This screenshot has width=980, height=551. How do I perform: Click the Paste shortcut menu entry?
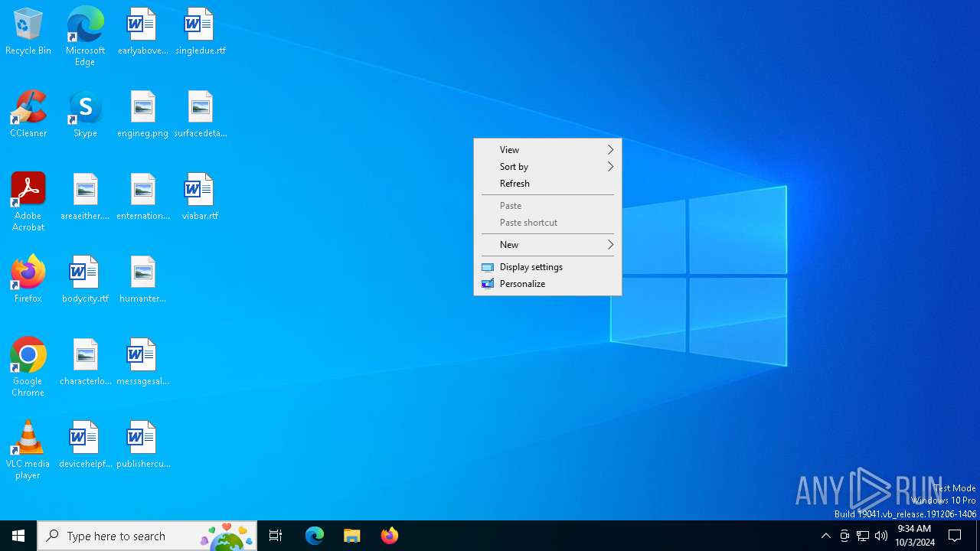[547, 223]
